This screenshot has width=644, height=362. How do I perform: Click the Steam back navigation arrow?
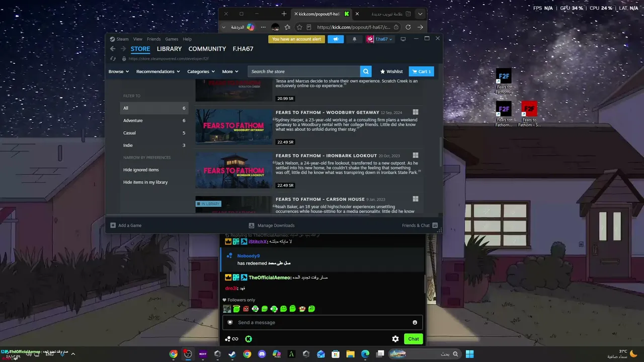(113, 49)
